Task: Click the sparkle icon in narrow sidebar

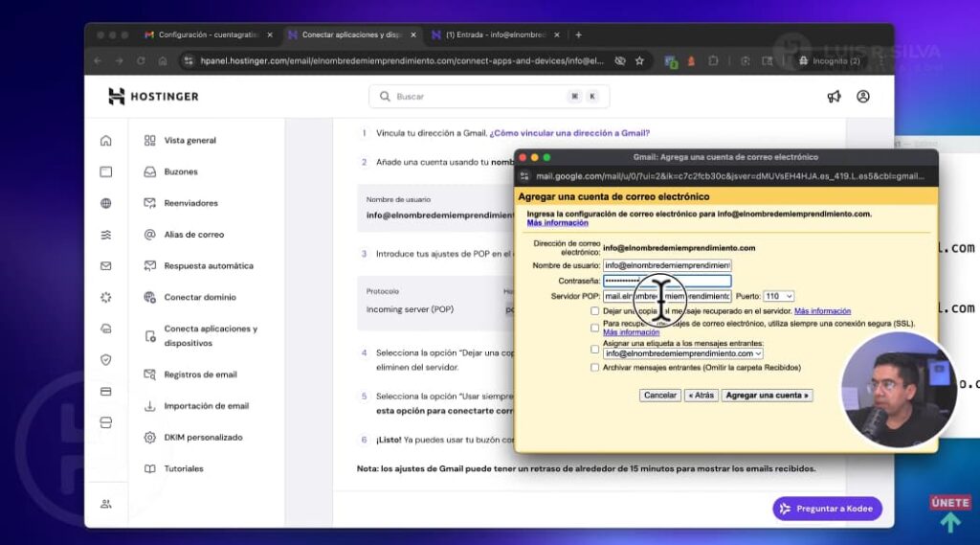Action: coord(105,297)
